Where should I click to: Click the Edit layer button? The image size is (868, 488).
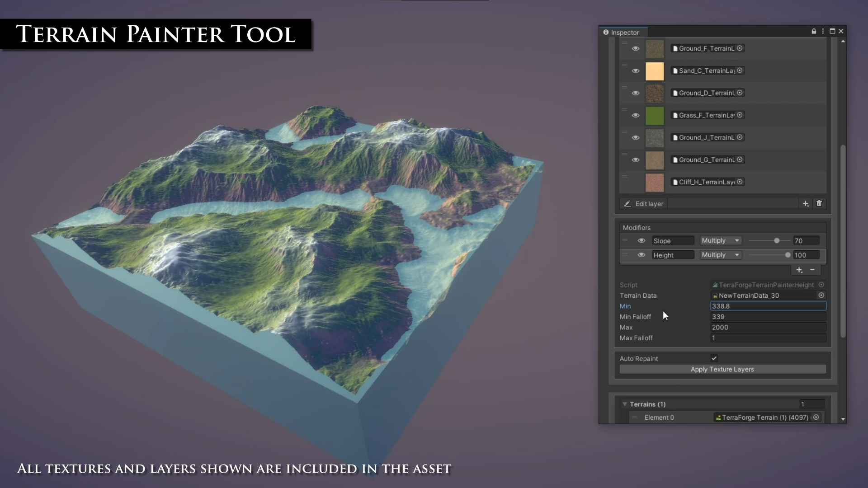coord(644,204)
